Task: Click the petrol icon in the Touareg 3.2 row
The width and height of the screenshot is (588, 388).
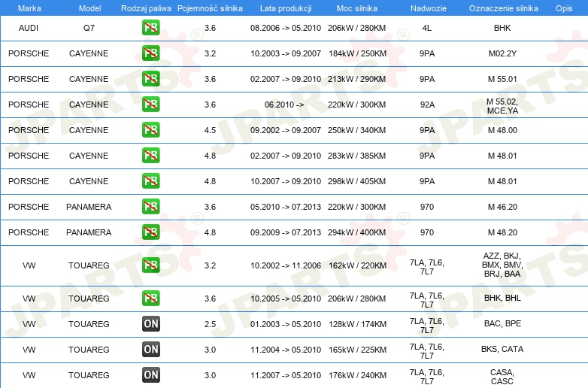Action: [150, 265]
